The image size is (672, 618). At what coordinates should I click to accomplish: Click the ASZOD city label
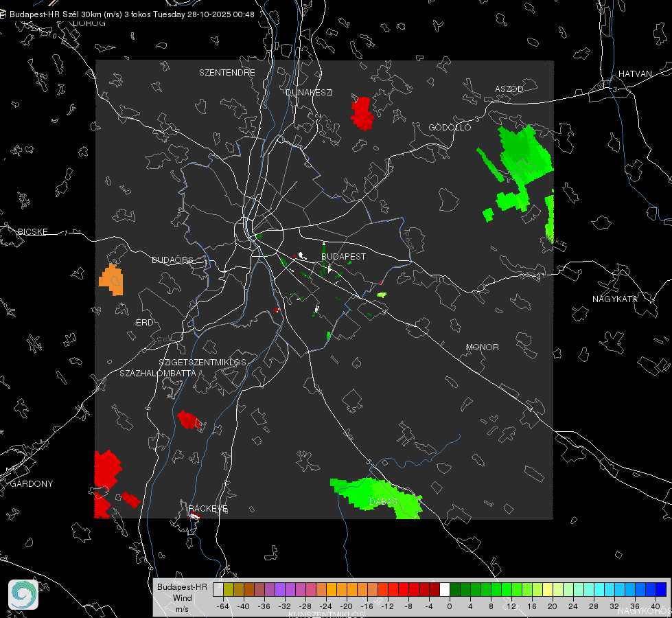point(509,89)
